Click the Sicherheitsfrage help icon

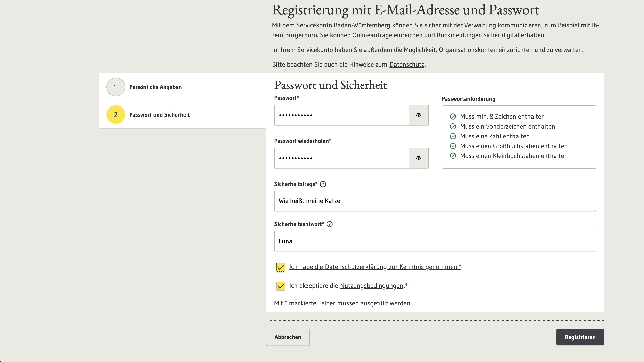[x=323, y=184]
